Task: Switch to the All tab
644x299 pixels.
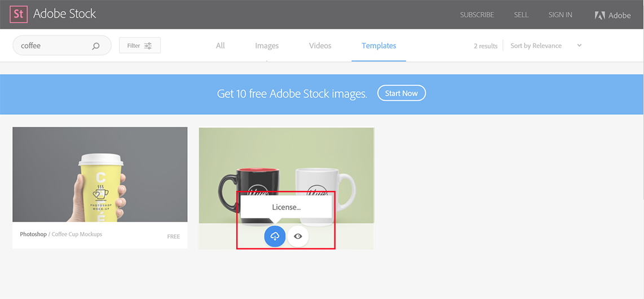Action: click(x=220, y=46)
